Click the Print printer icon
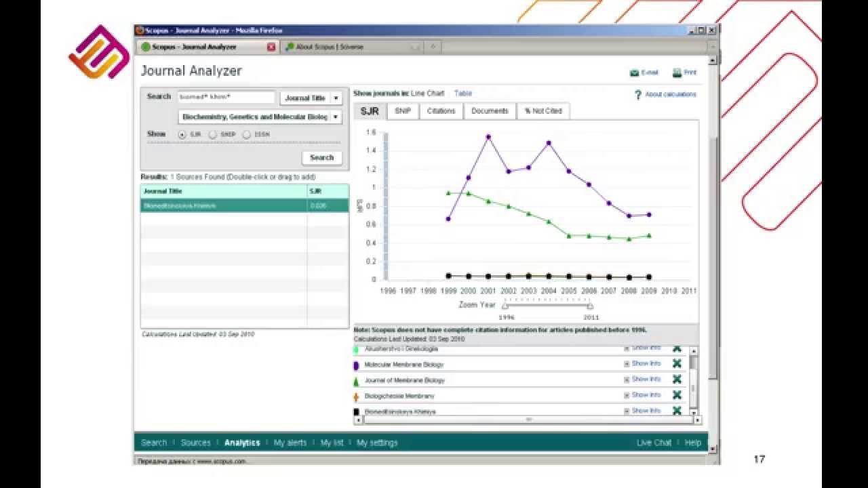The height and width of the screenshot is (488, 868). coord(677,73)
